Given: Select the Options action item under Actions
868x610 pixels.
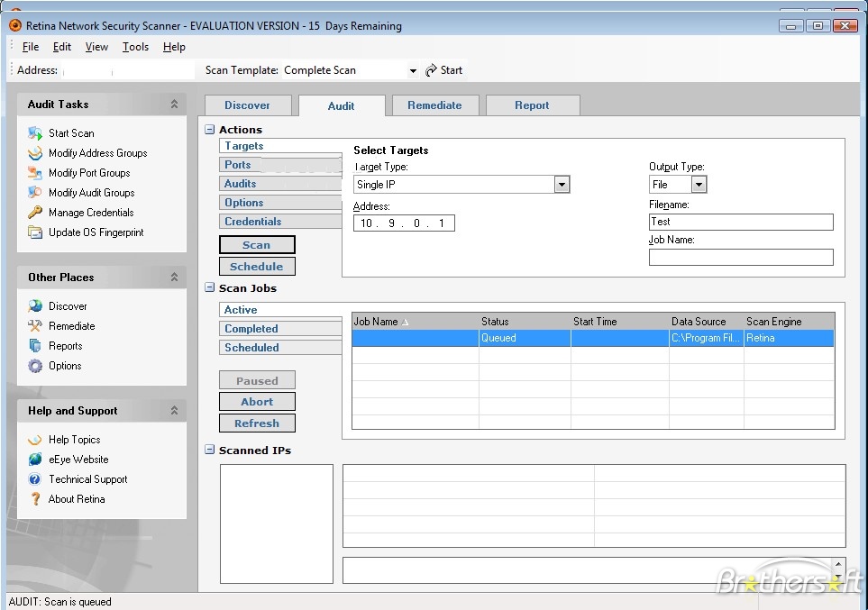Looking at the screenshot, I should point(280,203).
